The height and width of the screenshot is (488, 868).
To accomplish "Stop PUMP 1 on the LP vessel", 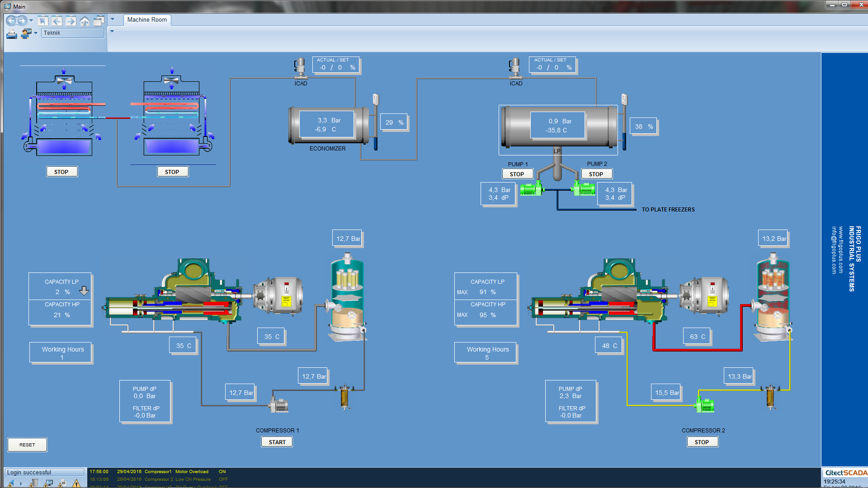I will coord(517,174).
